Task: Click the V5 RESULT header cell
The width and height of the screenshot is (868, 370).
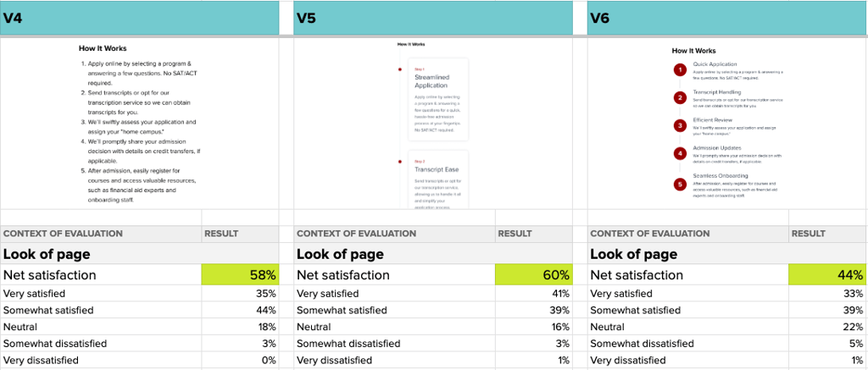Action: pyautogui.click(x=534, y=234)
